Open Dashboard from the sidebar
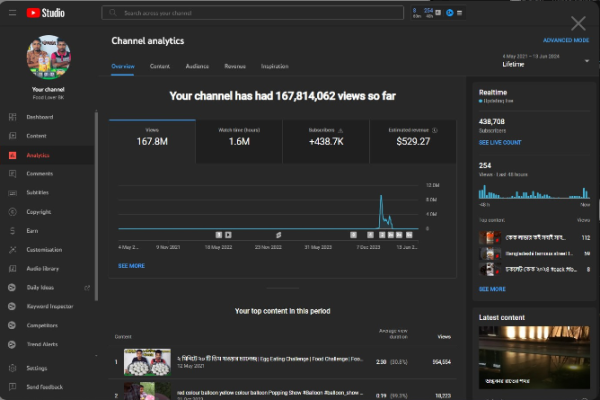The image size is (600, 400). [40, 118]
